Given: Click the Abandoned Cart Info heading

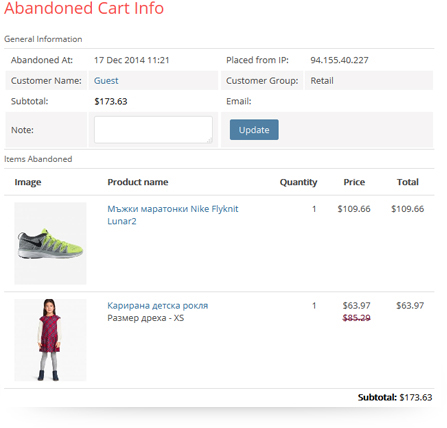Looking at the screenshot, I should click(x=84, y=8).
